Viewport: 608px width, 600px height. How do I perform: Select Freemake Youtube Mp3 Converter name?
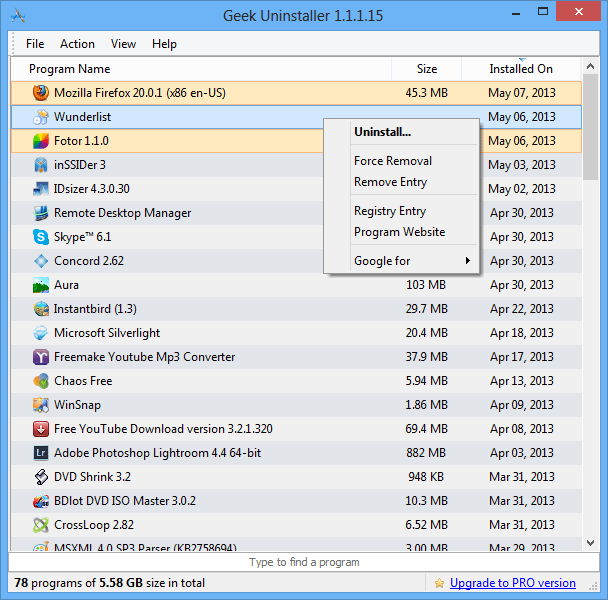144,357
